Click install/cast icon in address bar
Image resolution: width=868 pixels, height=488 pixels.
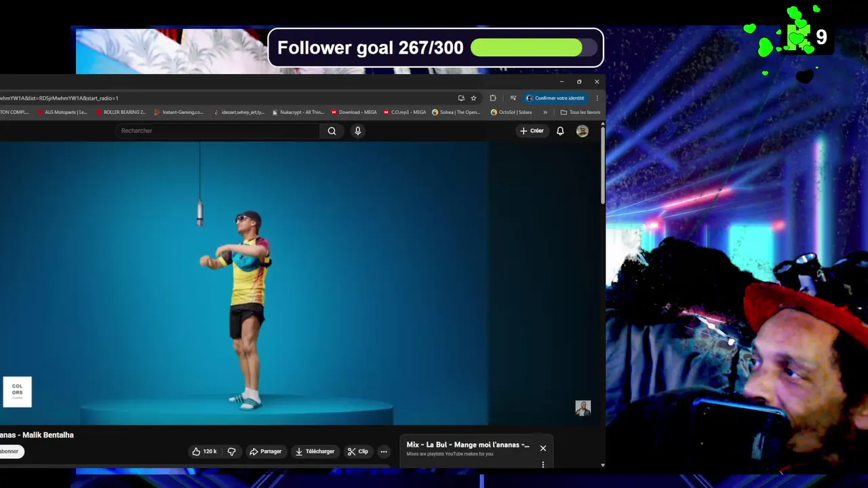click(461, 98)
